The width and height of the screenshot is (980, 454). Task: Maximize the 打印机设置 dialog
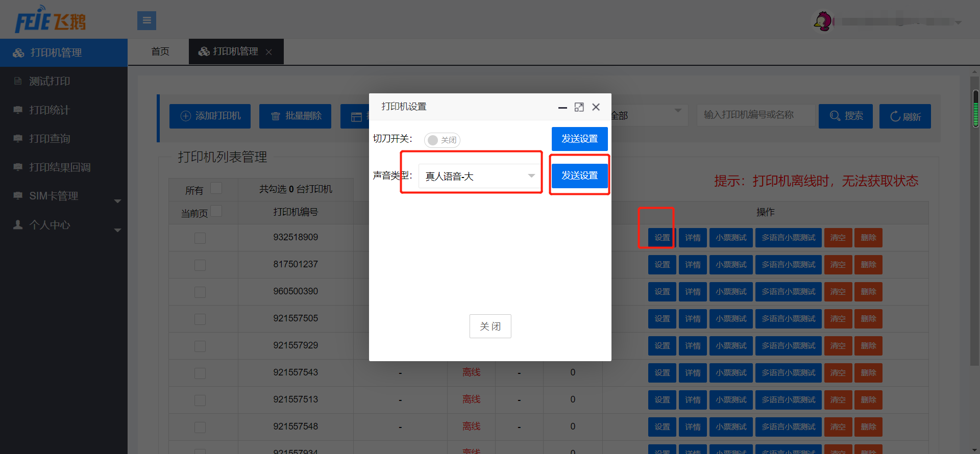(579, 107)
